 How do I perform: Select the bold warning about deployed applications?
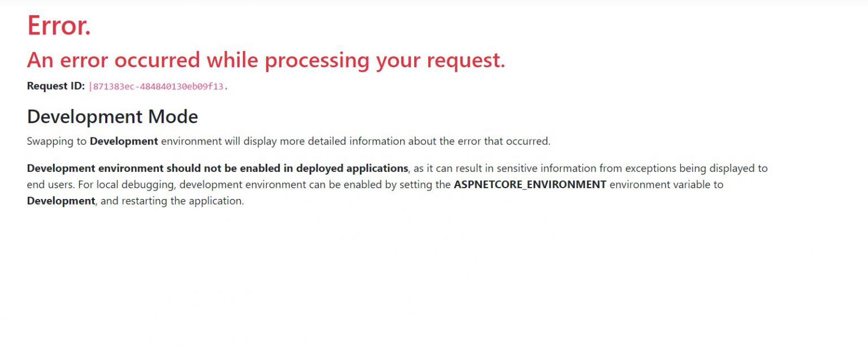click(x=216, y=168)
